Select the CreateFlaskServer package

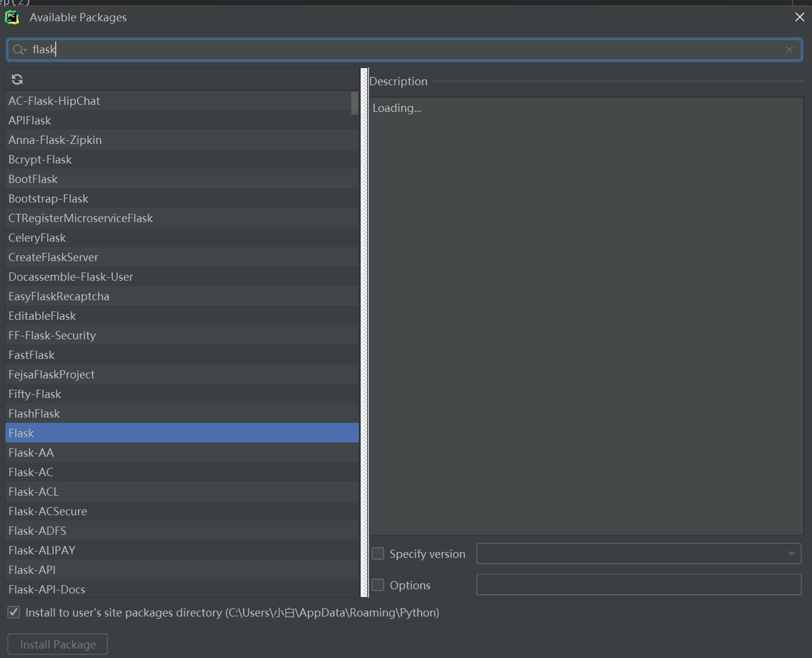coord(182,257)
